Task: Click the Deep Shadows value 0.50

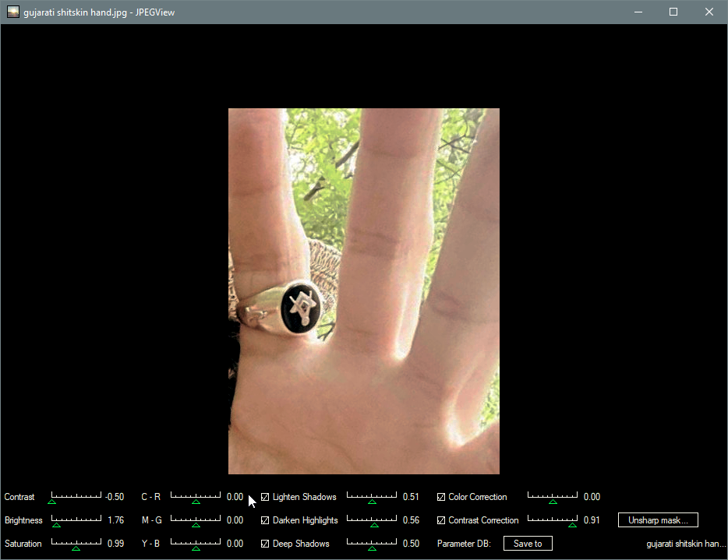Action: [411, 544]
